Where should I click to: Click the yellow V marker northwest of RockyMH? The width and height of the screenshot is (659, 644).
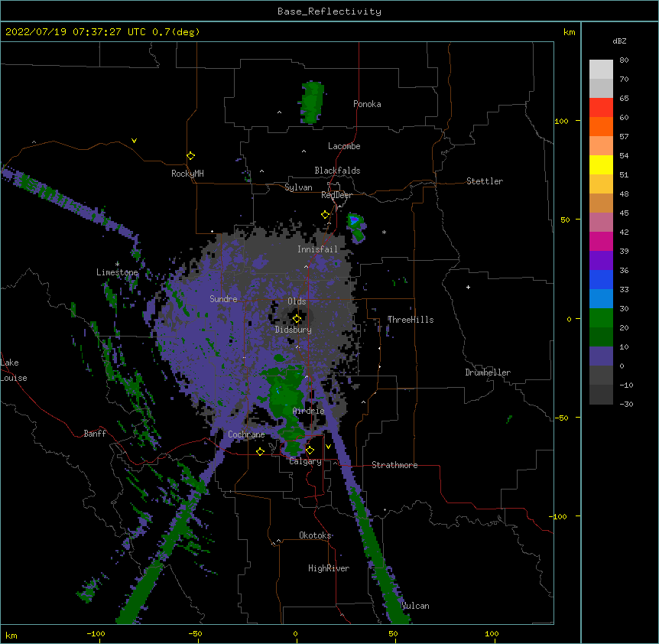134,141
